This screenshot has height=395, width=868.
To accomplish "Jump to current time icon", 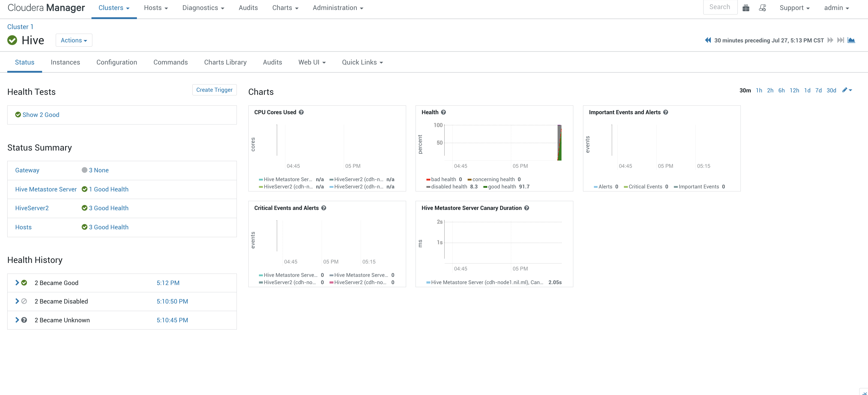I will [840, 40].
